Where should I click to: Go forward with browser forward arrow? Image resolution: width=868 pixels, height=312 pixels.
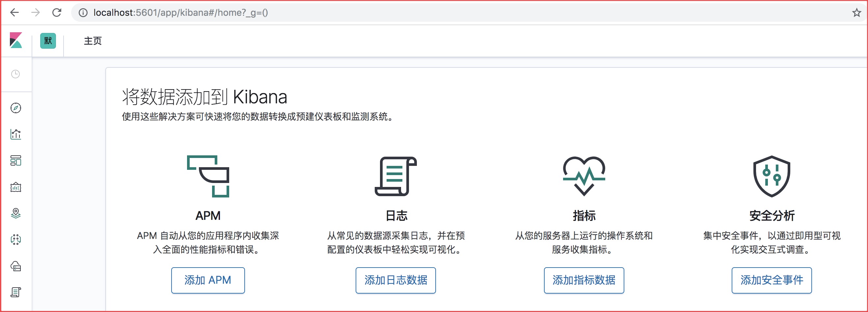click(35, 13)
